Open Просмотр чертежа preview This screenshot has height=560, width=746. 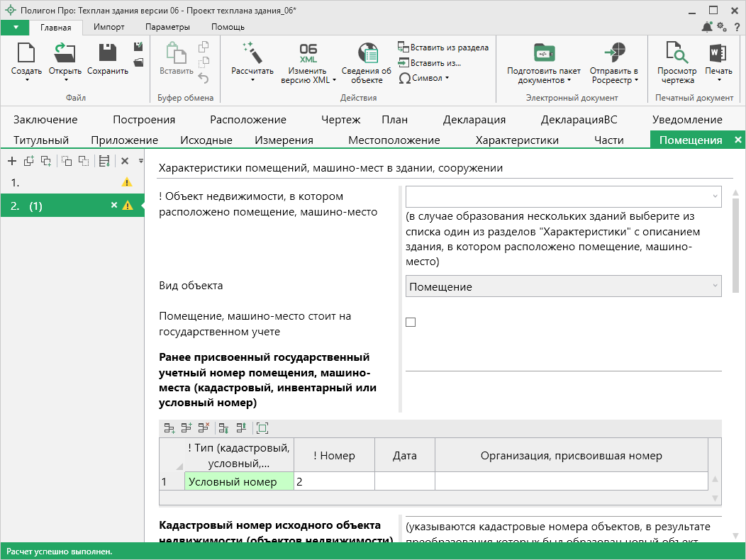[677, 53]
